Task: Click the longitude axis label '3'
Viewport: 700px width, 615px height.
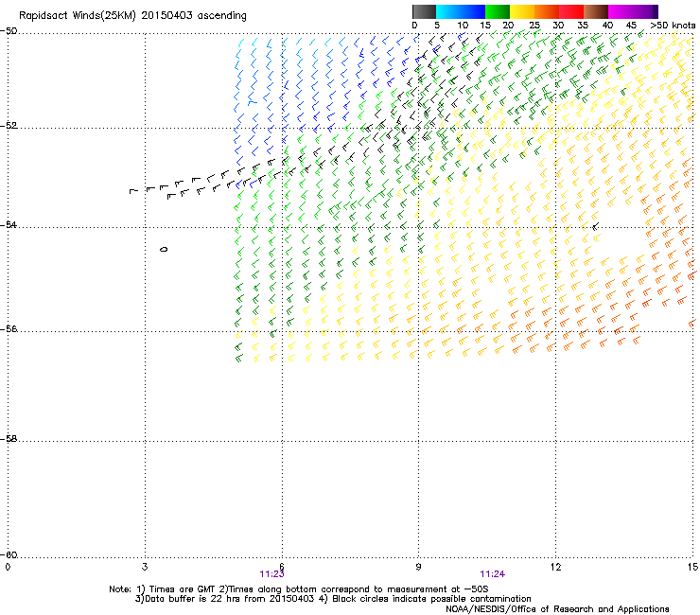Action: click(145, 567)
